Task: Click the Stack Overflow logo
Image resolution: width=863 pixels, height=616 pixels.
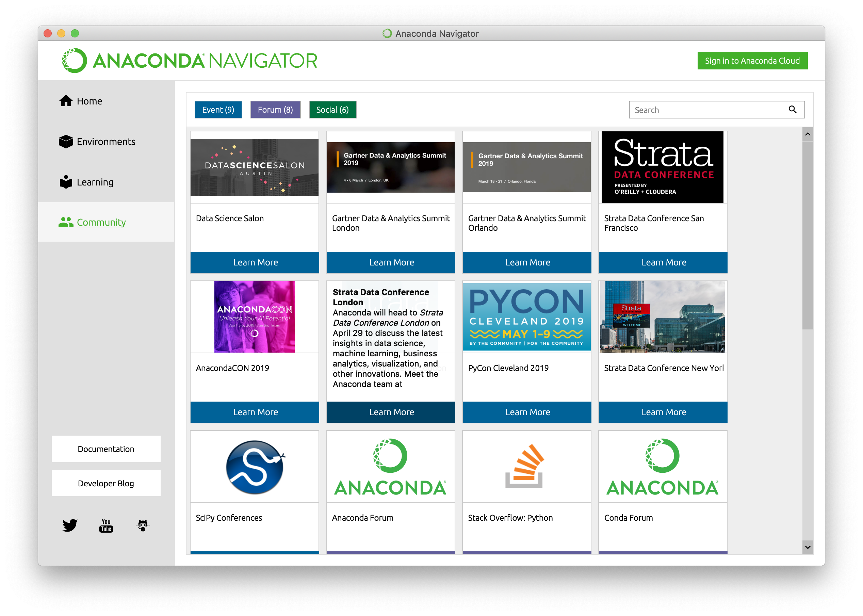Action: 525,466
